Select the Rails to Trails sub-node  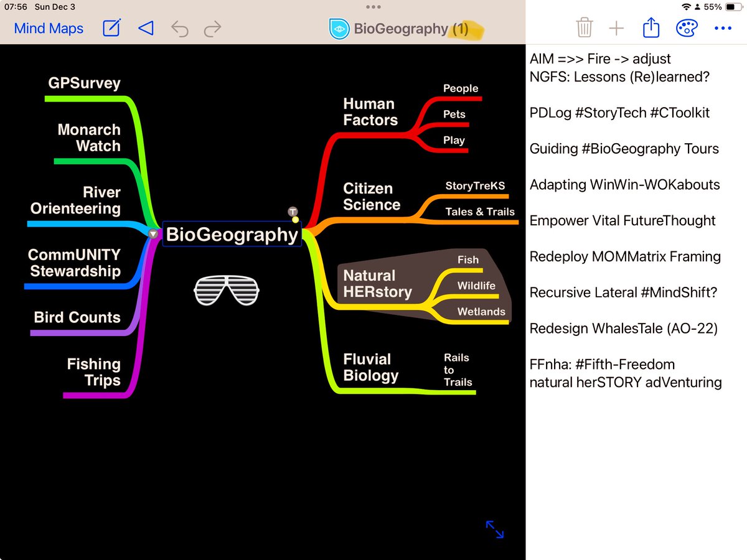(x=458, y=370)
